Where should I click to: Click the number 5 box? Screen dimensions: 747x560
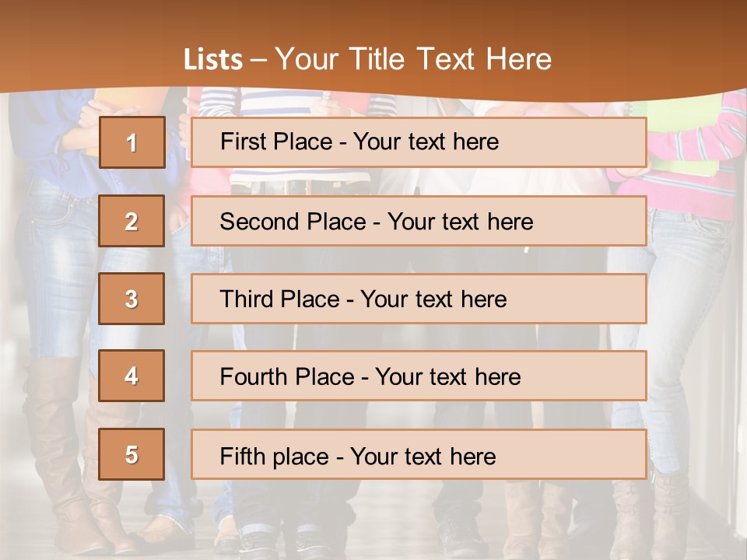click(132, 454)
